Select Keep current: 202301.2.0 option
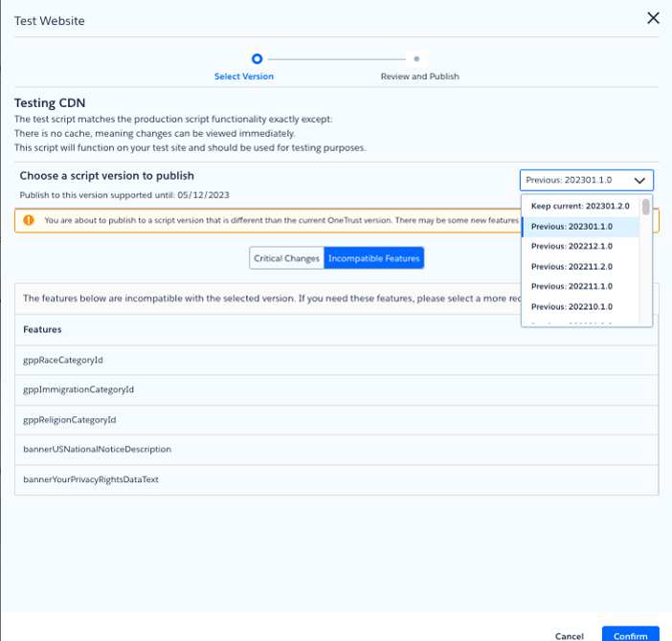 (x=581, y=207)
